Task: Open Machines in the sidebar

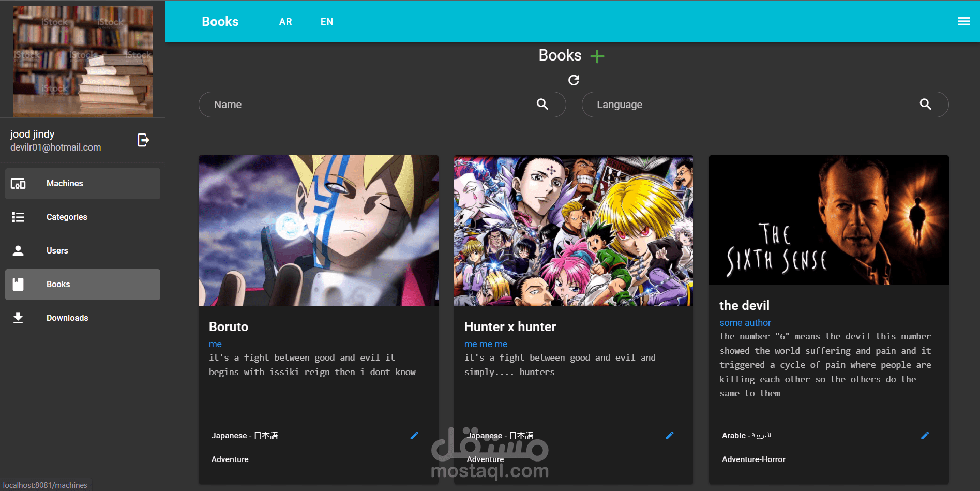Action: (x=83, y=184)
